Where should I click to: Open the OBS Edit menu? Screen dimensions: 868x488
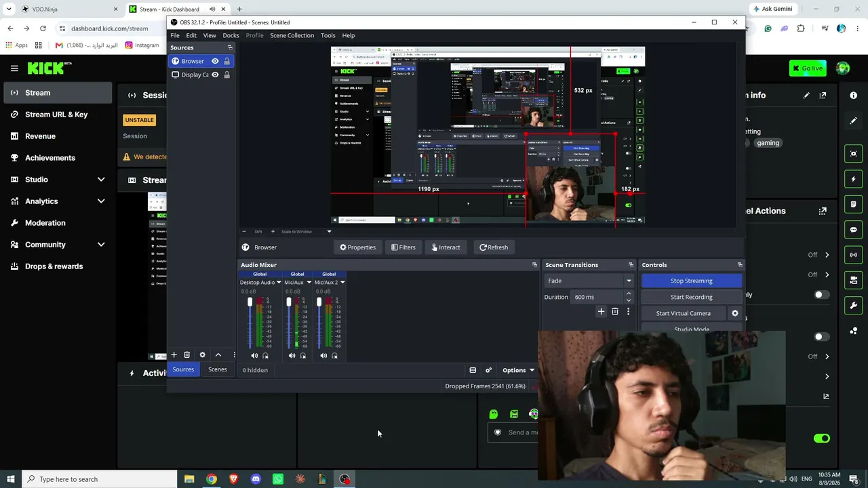click(191, 35)
